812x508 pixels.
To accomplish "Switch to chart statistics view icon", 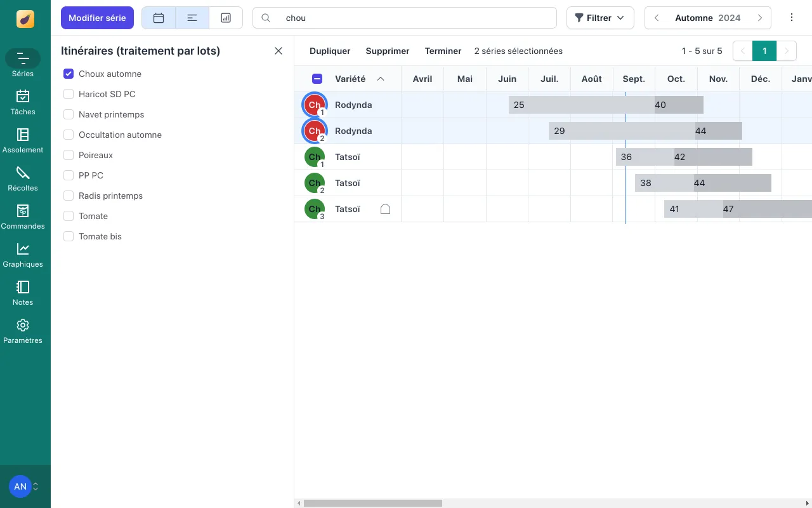I will pos(226,18).
